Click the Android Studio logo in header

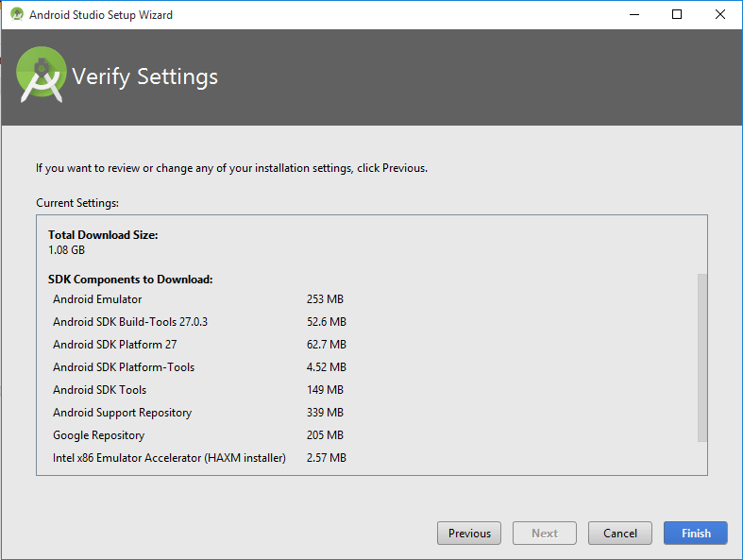pos(42,75)
